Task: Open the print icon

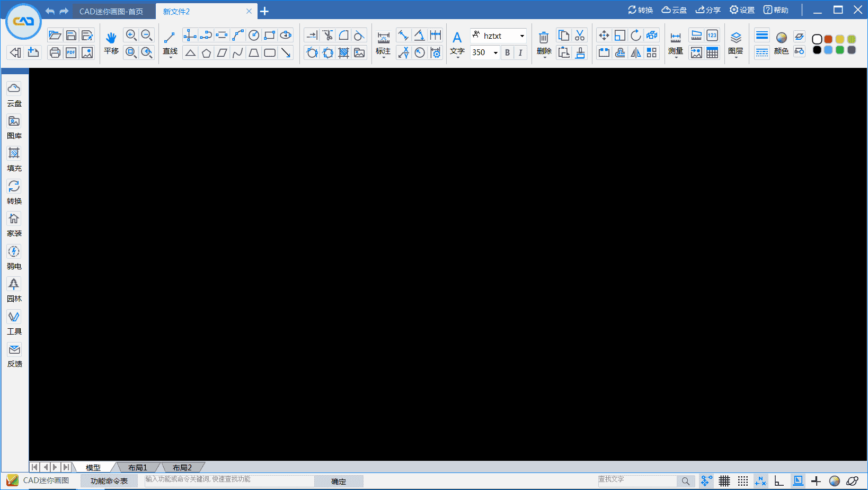Action: [x=55, y=52]
